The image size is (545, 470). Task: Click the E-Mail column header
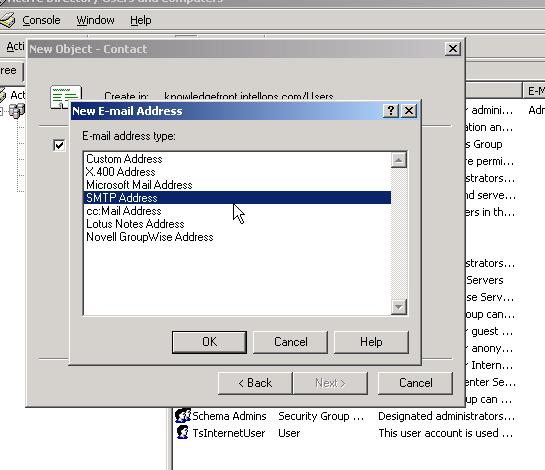tap(534, 91)
